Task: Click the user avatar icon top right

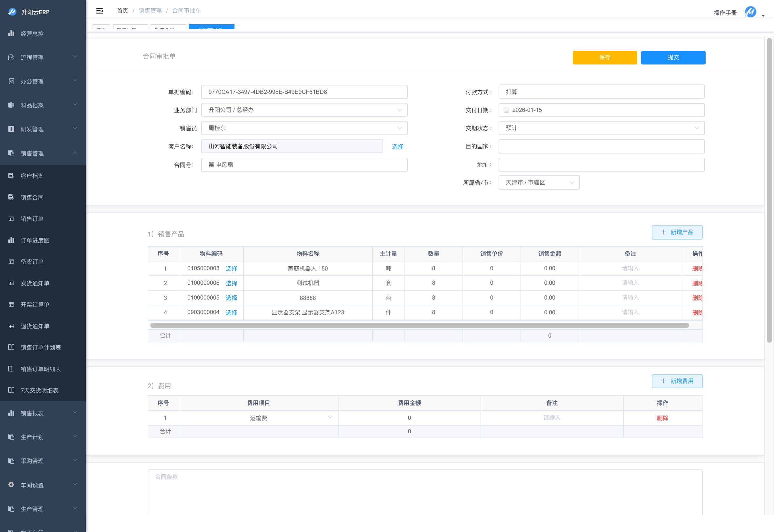Action: [750, 12]
